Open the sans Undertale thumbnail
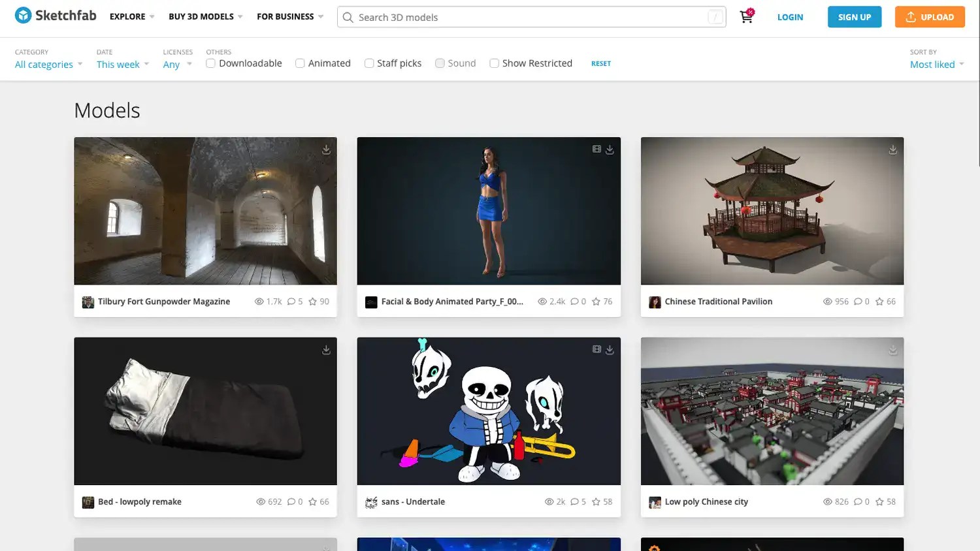The height and width of the screenshot is (551, 980). [489, 411]
